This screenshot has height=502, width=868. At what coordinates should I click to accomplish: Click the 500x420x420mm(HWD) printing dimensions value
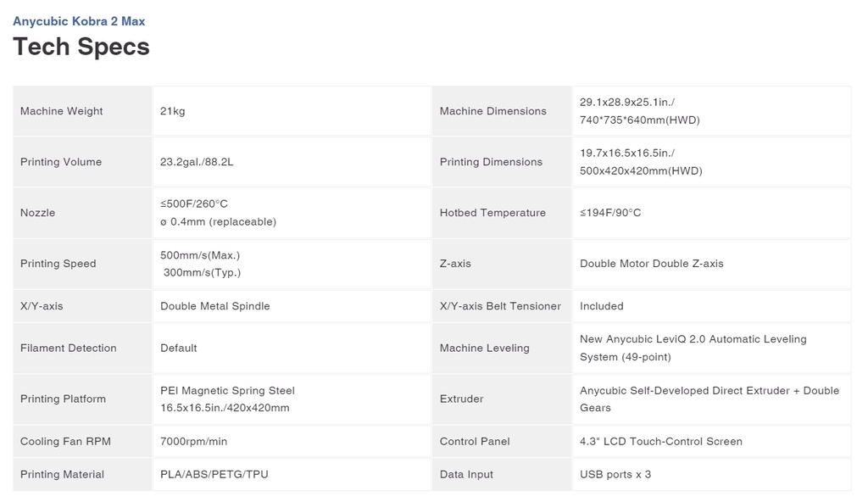pos(641,170)
